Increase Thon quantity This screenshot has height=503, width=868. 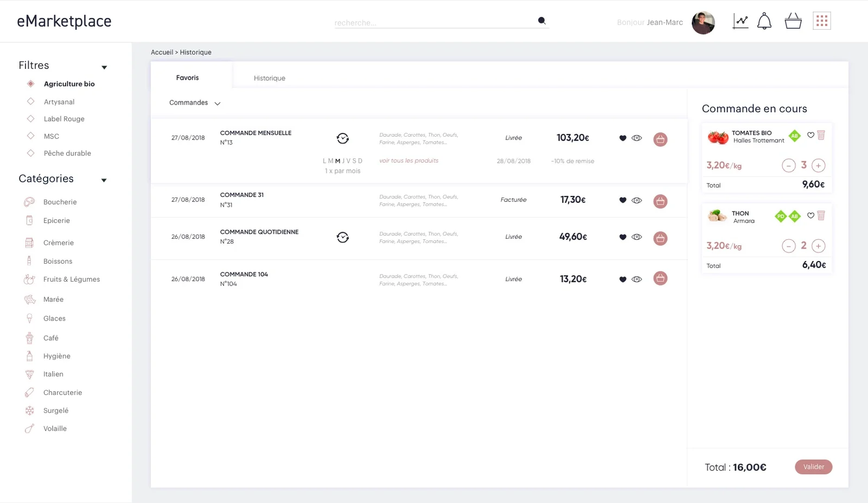point(819,246)
